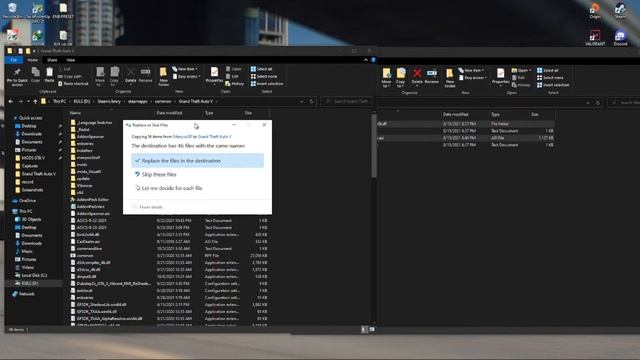Open Help icon in left Explorer window
Screen dimensions: 640x360
(373, 60)
